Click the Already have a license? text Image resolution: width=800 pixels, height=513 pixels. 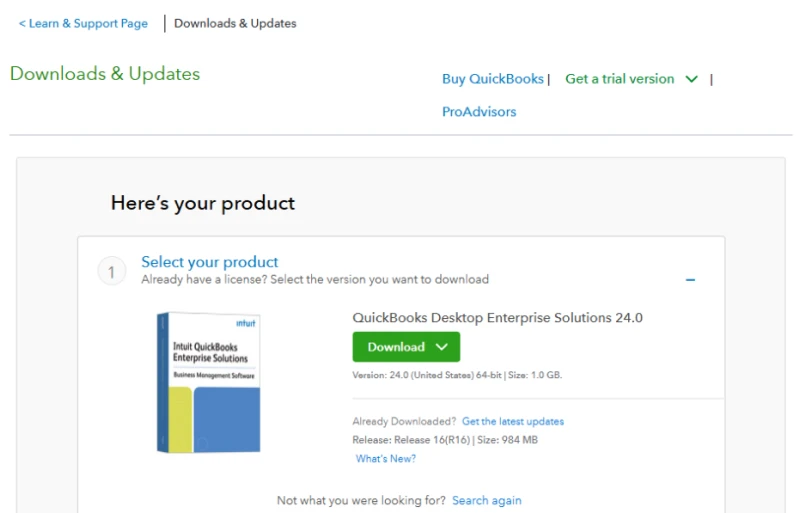coord(315,280)
